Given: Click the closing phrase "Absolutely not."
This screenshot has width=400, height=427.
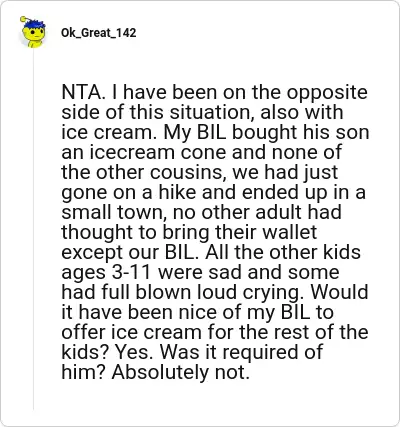Looking at the screenshot, I should 181,372.
